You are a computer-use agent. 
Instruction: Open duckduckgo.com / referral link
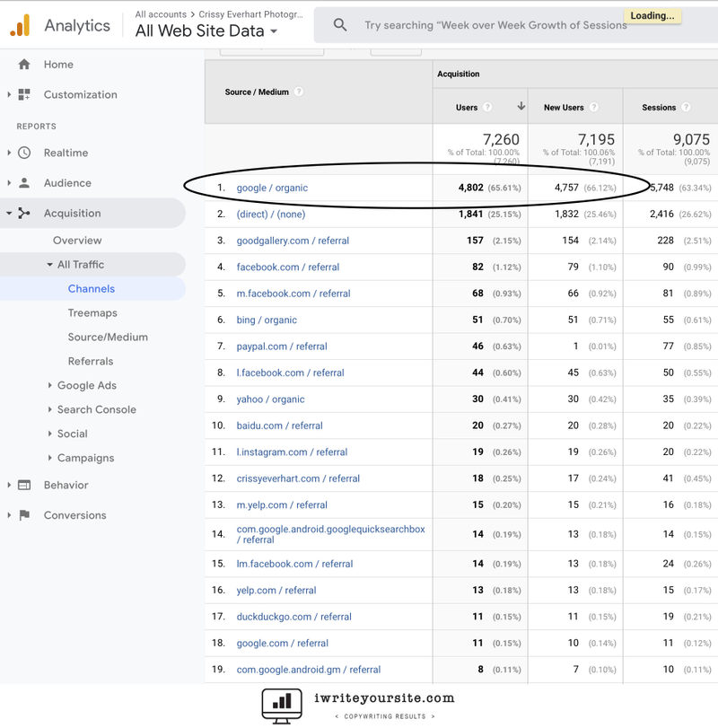coord(293,617)
